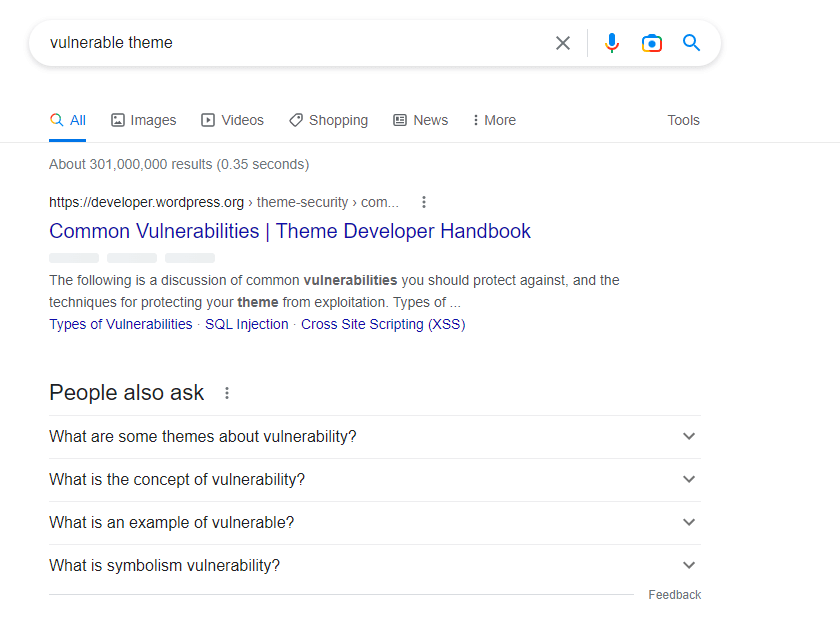Open three-dot menu next to People also ask
Viewport: 840px width, 641px height.
[x=227, y=393]
